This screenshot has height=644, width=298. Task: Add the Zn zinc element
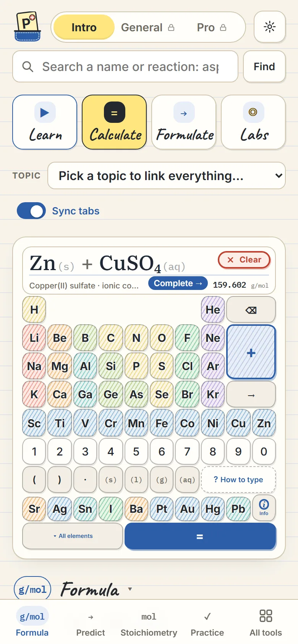click(x=264, y=423)
